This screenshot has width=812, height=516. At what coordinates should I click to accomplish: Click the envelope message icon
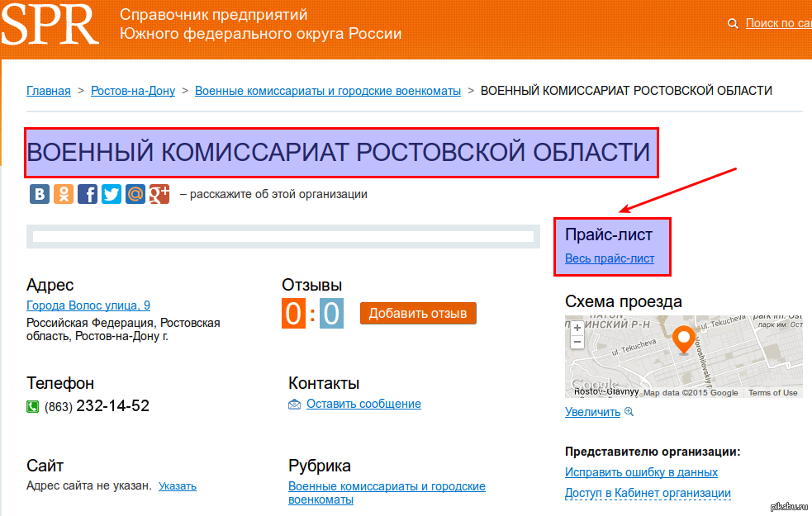pos(295,405)
